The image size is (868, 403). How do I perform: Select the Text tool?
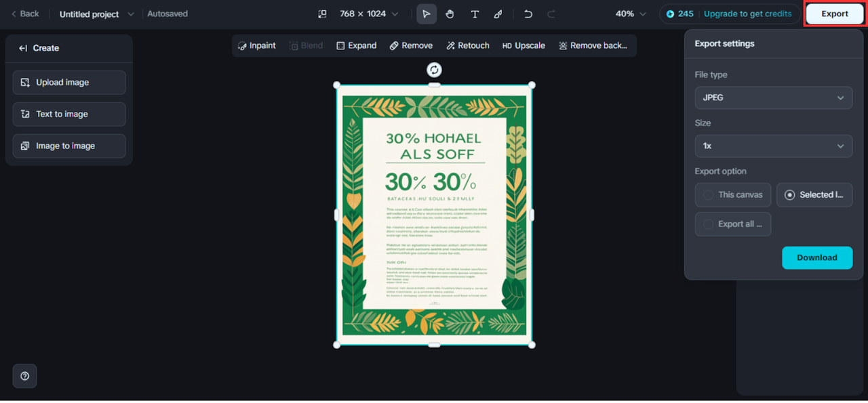point(475,14)
